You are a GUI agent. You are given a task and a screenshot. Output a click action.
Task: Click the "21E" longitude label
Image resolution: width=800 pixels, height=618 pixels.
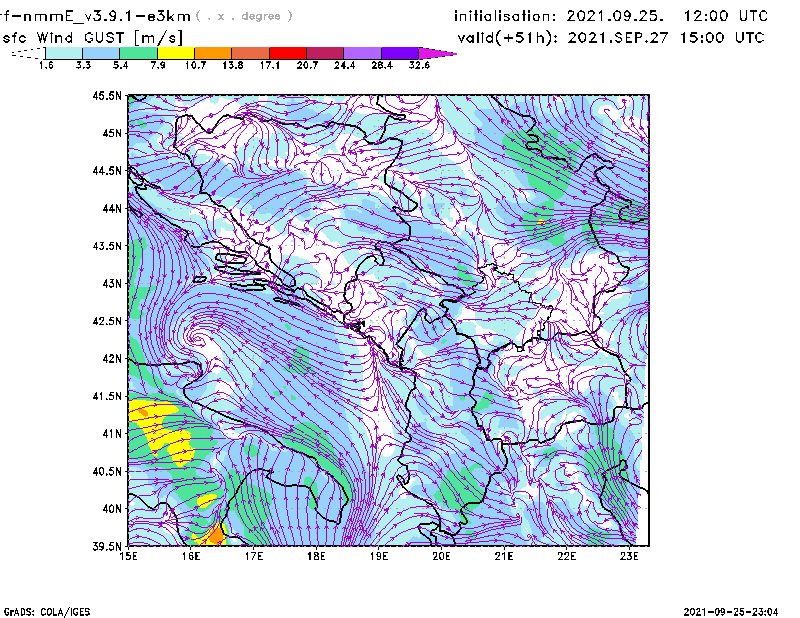pos(504,556)
